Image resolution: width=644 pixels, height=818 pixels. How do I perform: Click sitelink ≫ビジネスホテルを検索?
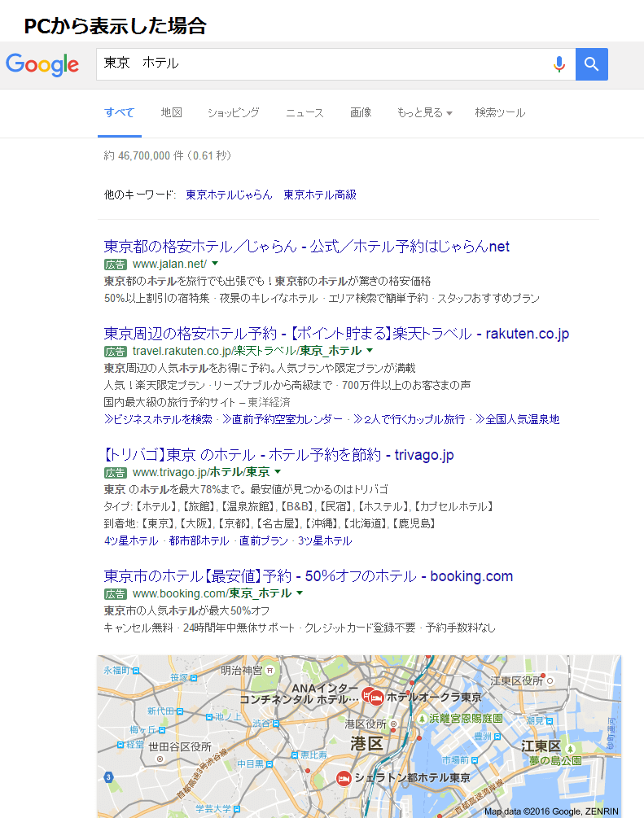tap(158, 419)
